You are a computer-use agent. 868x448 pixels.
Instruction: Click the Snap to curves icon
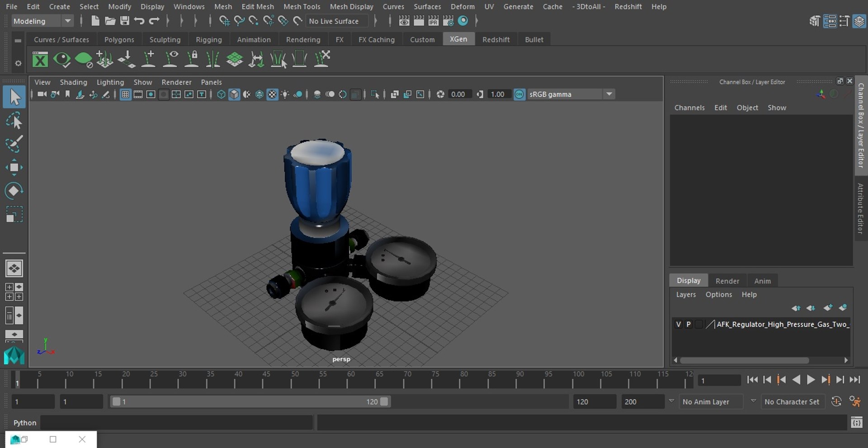[239, 21]
